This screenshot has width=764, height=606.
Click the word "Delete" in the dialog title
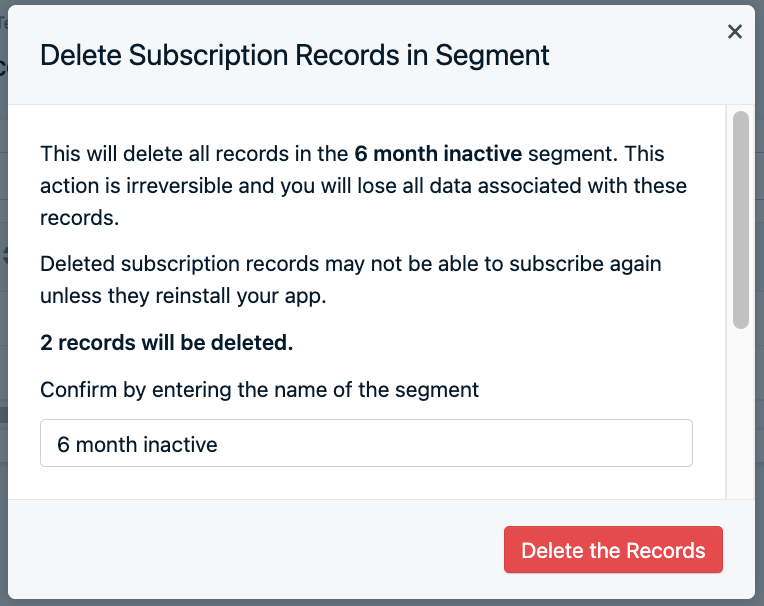point(73,55)
